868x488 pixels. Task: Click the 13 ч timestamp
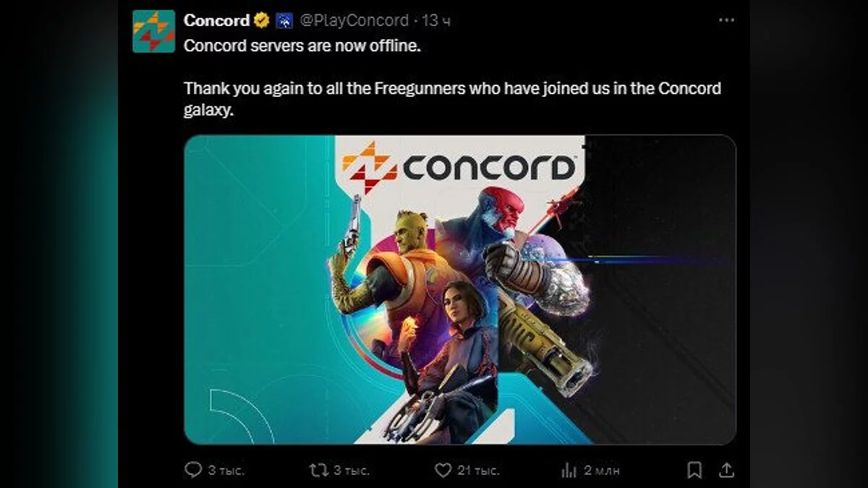436,21
